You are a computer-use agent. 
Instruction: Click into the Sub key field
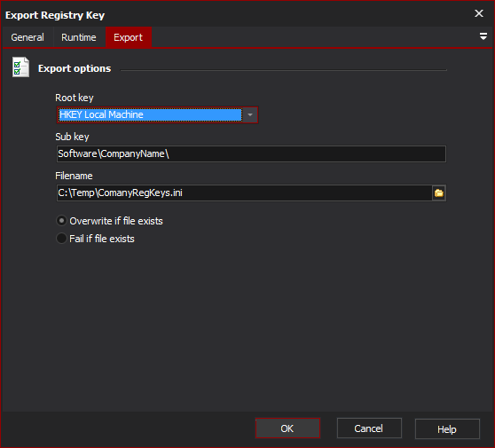click(251, 153)
